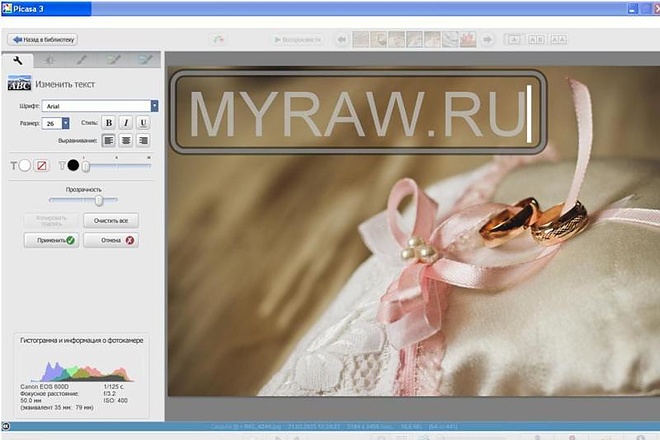Switch to the brush effects tab
Viewport: 660px width, 440px height.
(82, 60)
